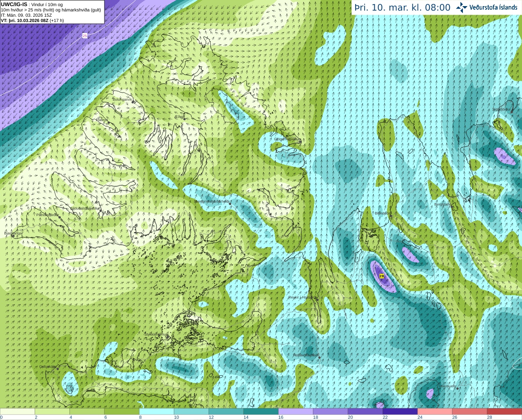This screenshot has height=420, width=522.
Task: Click the Blönduós station label
Action: click(383, 213)
